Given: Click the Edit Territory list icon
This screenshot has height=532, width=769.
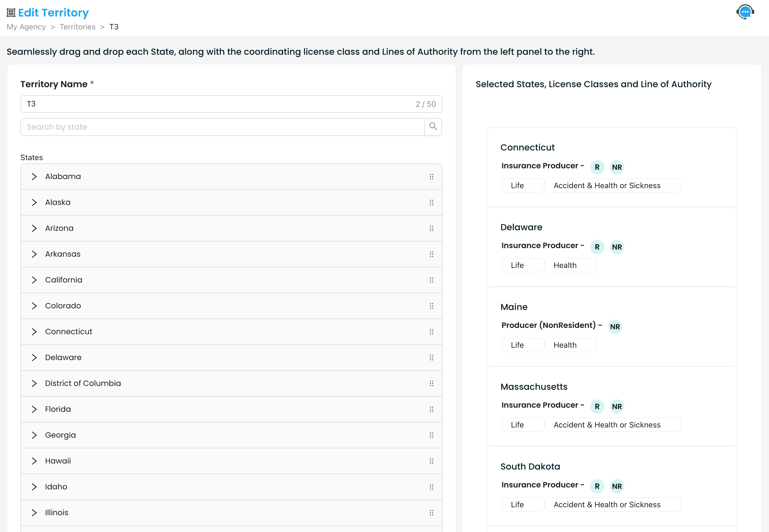Looking at the screenshot, I should point(11,13).
